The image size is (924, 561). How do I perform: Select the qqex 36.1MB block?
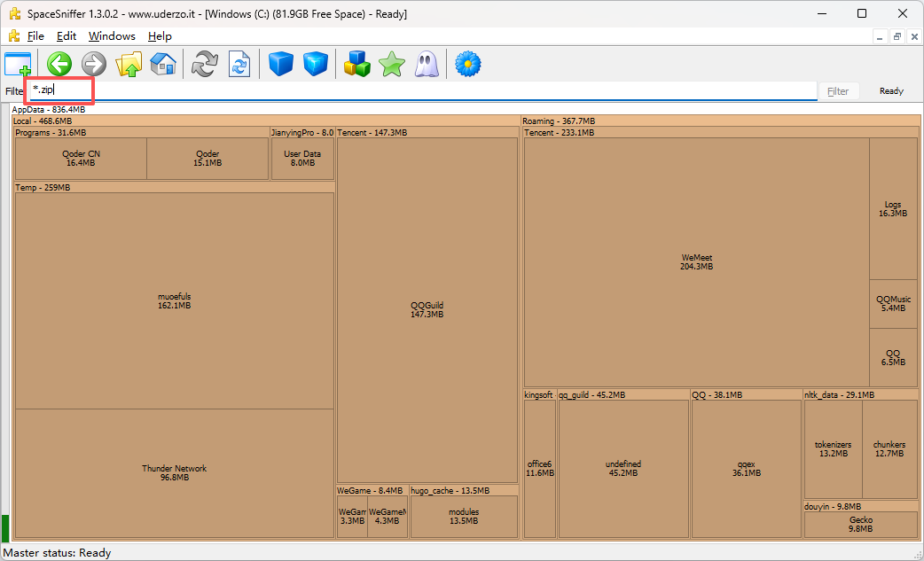point(746,469)
